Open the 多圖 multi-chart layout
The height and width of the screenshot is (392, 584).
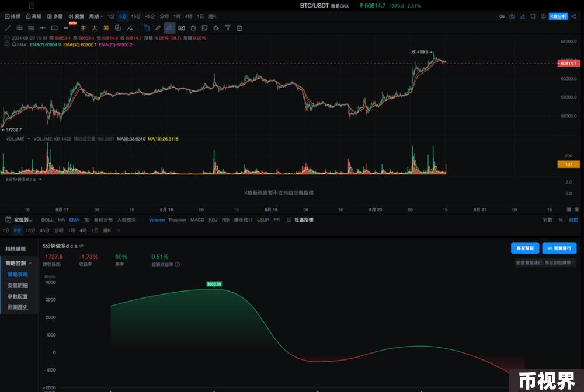(x=55, y=16)
